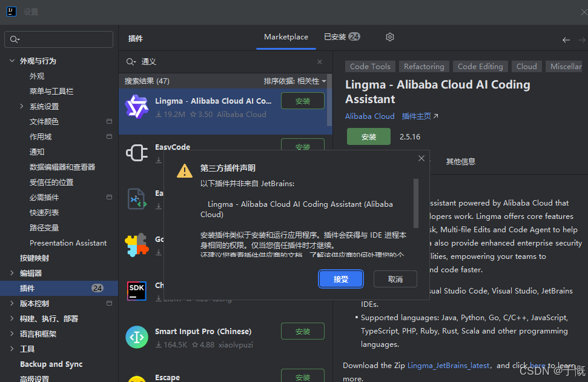Click the puzzle piece plugin icon
588x382 pixels.
(x=137, y=245)
